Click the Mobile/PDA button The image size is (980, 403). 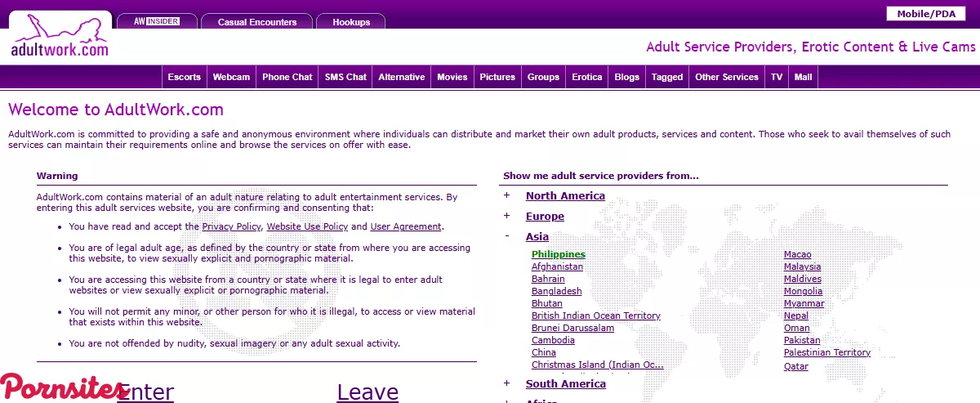(925, 14)
